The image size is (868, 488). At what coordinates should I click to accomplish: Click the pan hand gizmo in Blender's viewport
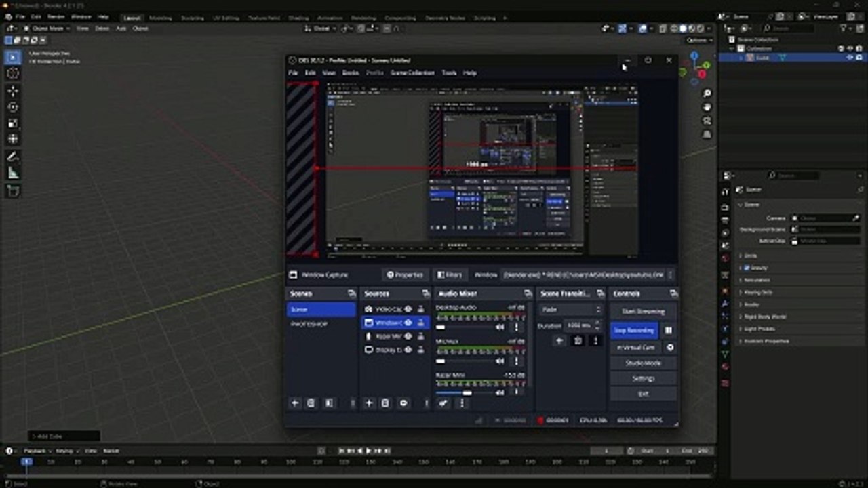coord(707,107)
